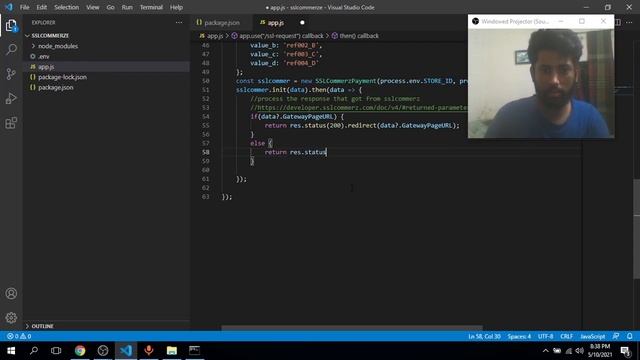640x360 pixels.
Task: Click the split editor icon
Action: pyautogui.click(x=618, y=22)
